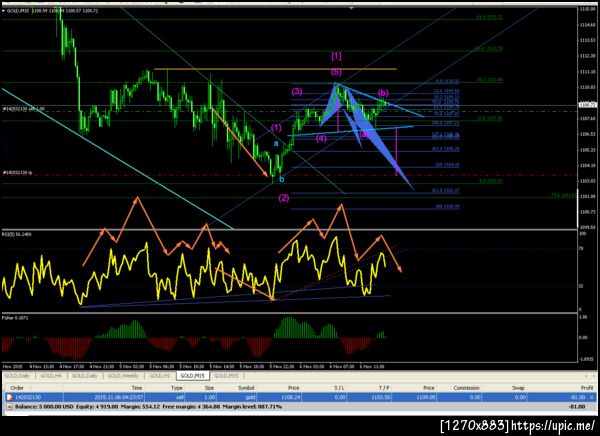Select the T/P value 1103.50 cell

[380, 397]
